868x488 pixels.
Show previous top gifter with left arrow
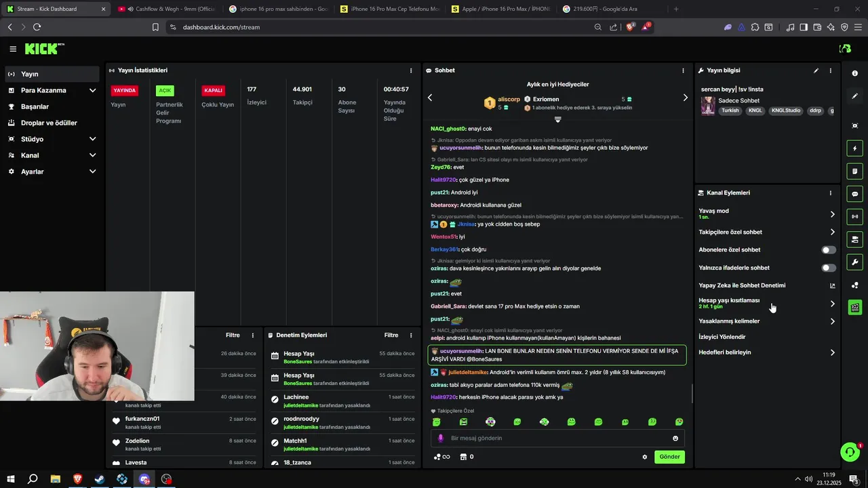(x=430, y=98)
